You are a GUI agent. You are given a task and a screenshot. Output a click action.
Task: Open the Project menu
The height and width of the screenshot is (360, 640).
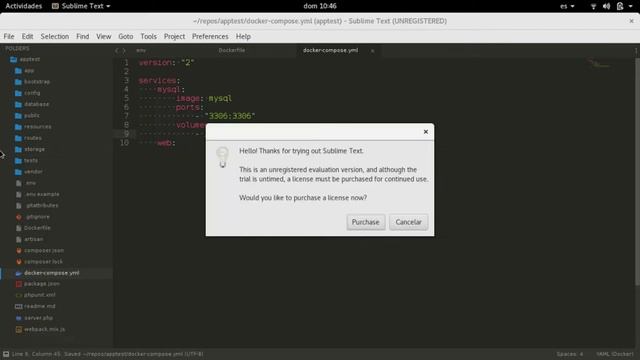pos(174,36)
